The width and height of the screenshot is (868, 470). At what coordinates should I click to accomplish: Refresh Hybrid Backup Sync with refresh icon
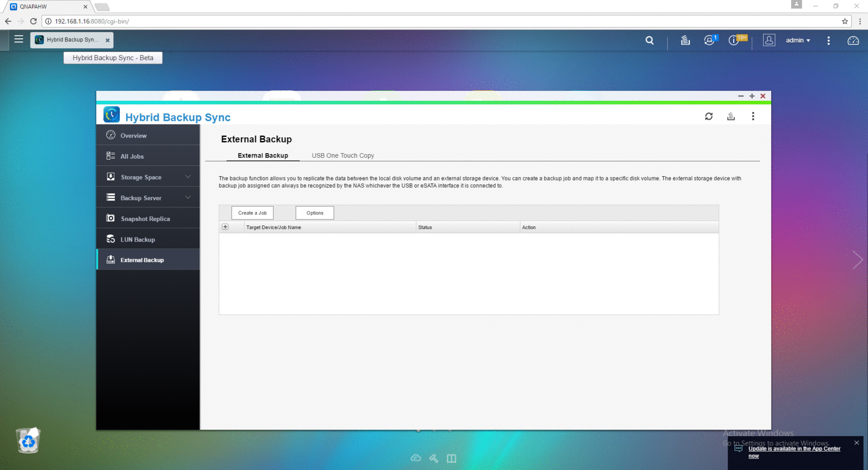[x=709, y=116]
